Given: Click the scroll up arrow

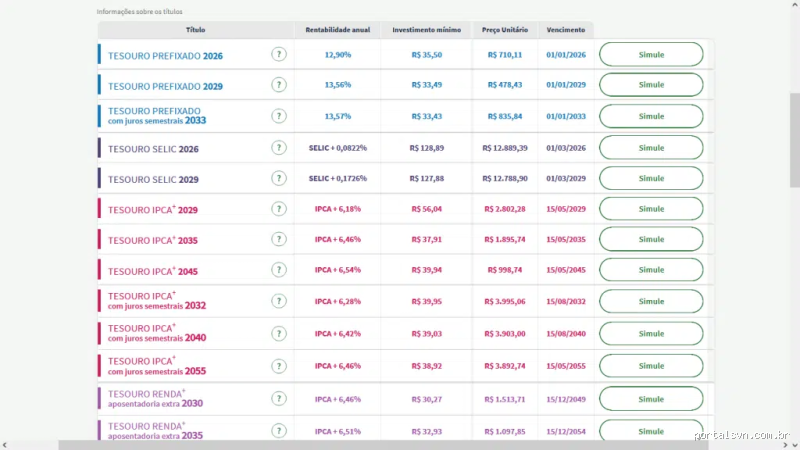Looking at the screenshot, I should [x=795, y=5].
